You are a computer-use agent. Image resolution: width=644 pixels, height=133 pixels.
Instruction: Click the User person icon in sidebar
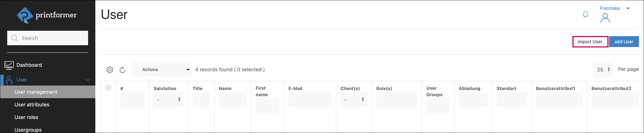[x=9, y=80]
